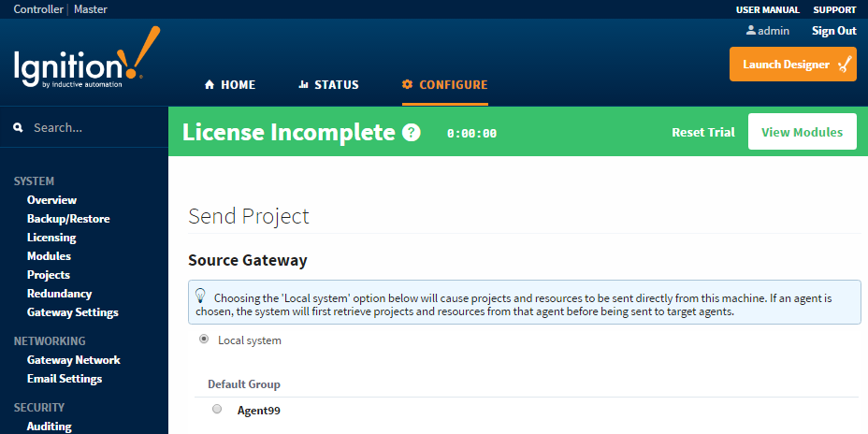Open the User Manual link
868x434 pixels.
(767, 9)
